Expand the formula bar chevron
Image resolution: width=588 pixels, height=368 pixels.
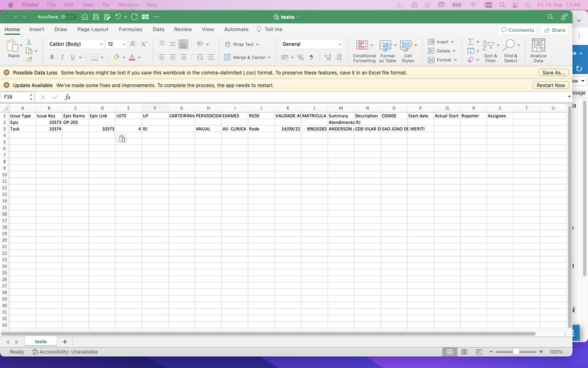[569, 97]
